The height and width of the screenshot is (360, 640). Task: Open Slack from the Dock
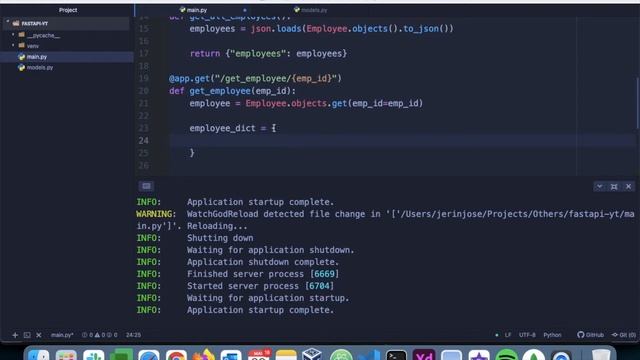(x=93, y=355)
